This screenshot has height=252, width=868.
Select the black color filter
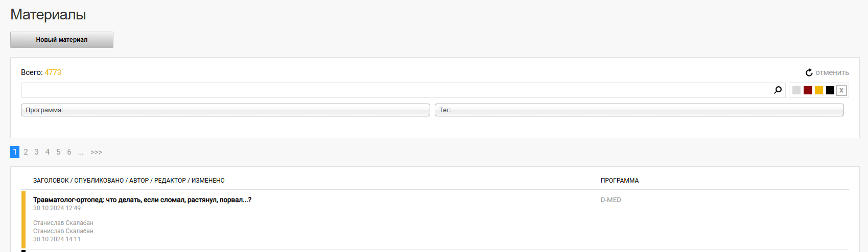830,90
